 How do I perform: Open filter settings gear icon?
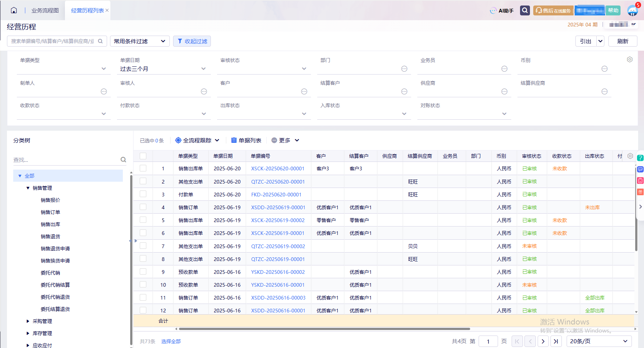click(x=630, y=59)
